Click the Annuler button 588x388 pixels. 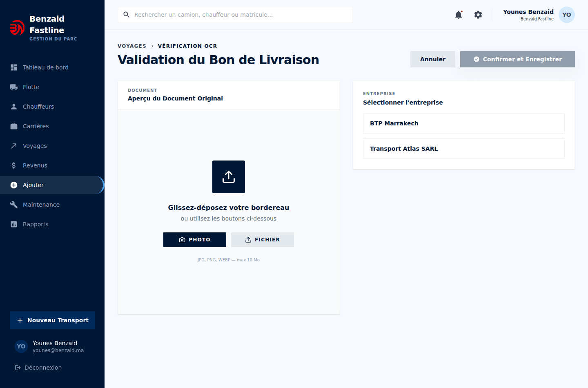click(433, 59)
